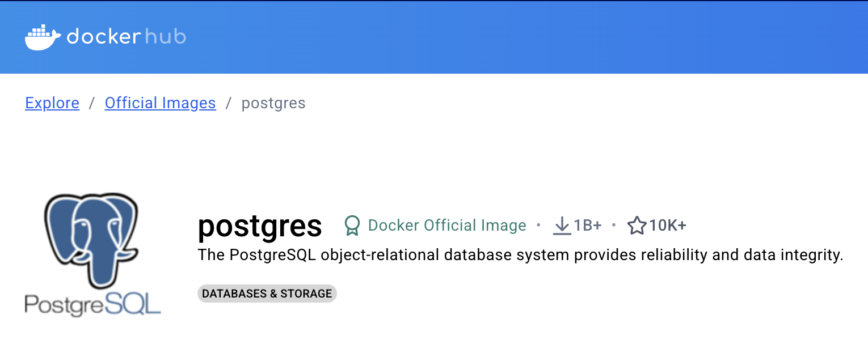Click the "docker" wordmark in header
The width and height of the screenshot is (868, 340).
(x=103, y=37)
